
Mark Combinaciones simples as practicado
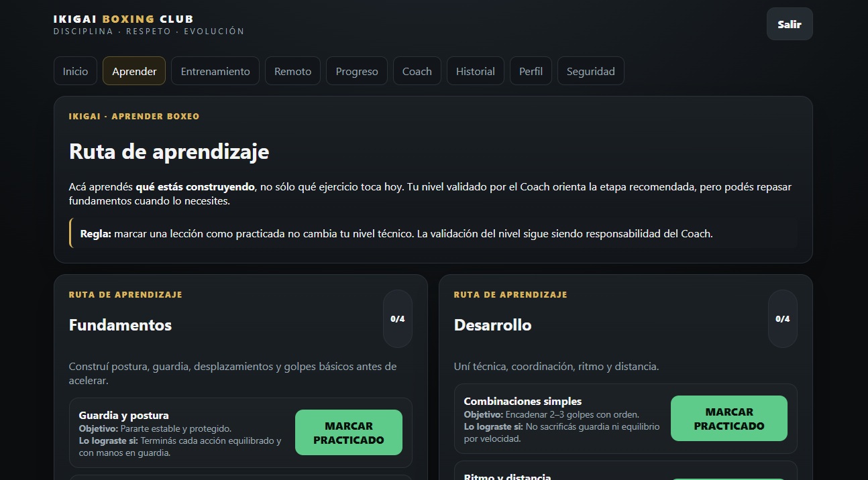pyautogui.click(x=729, y=419)
